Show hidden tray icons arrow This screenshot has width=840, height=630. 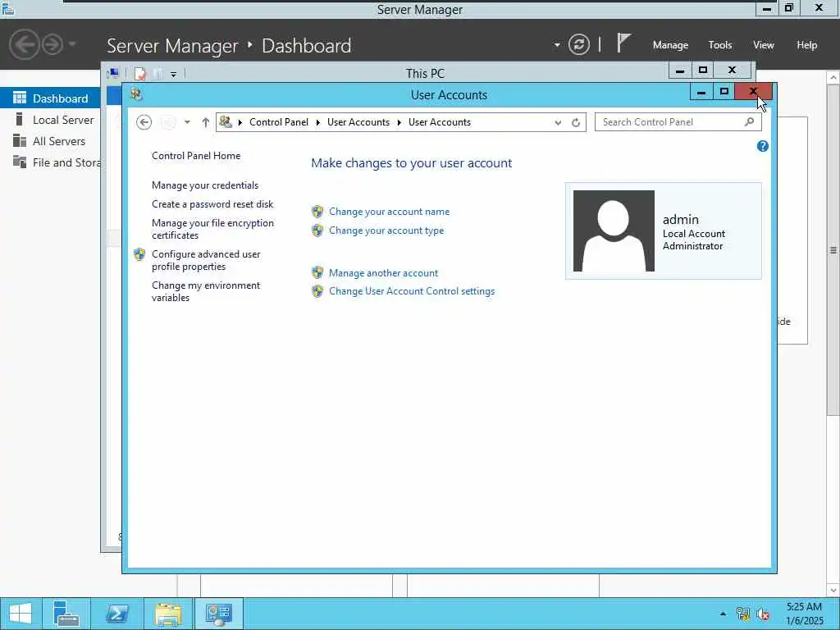click(x=724, y=614)
